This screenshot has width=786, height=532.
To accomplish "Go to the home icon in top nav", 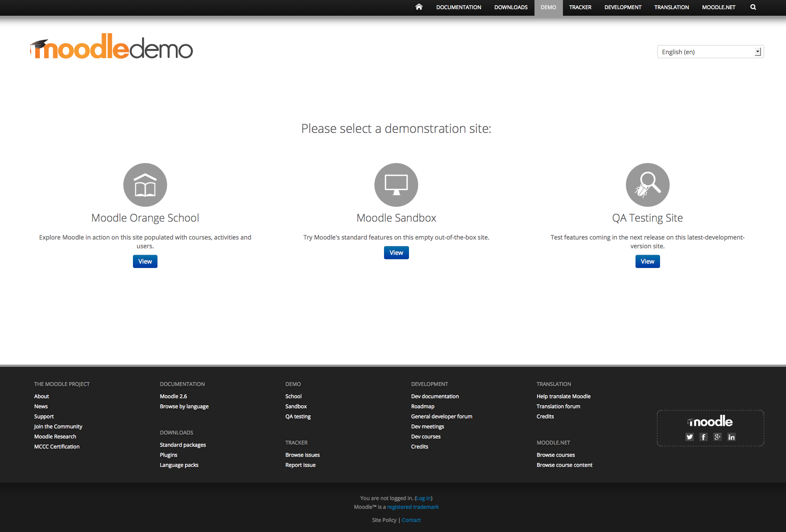I will [x=419, y=7].
